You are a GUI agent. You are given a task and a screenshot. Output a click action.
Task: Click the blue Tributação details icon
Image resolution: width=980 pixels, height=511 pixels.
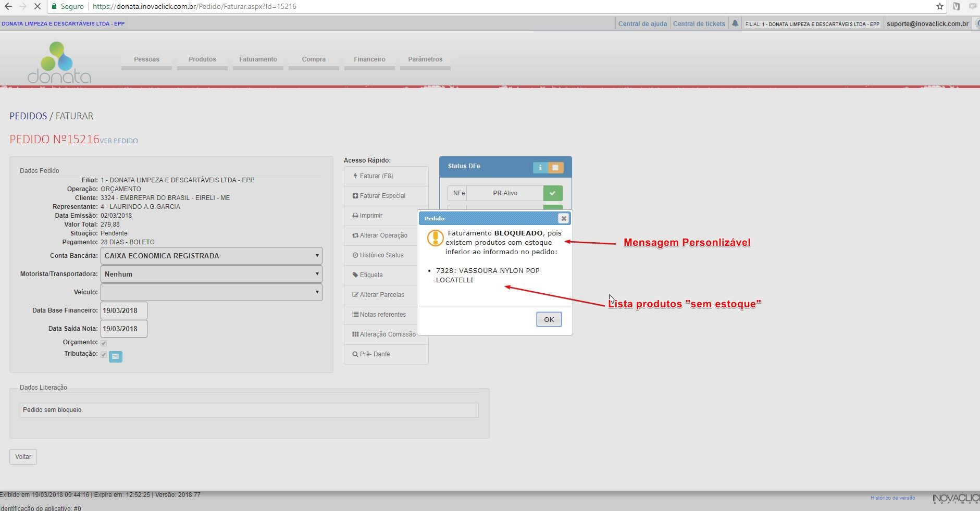point(116,356)
